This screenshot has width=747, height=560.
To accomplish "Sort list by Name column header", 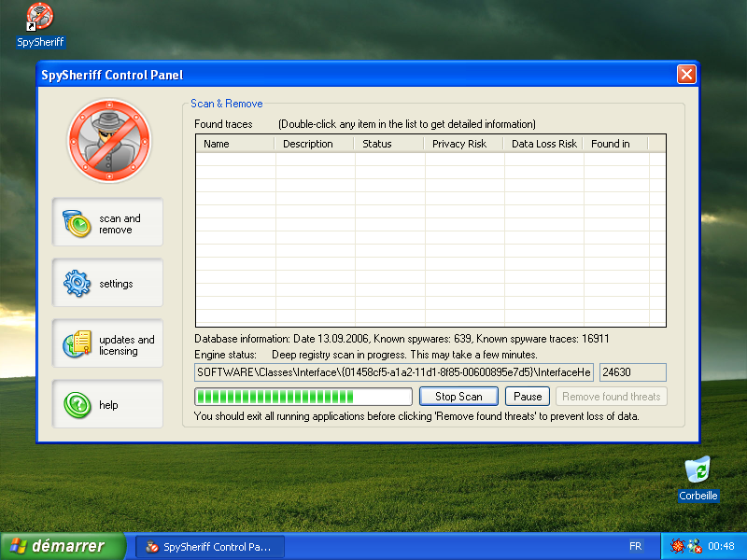I will click(235, 144).
